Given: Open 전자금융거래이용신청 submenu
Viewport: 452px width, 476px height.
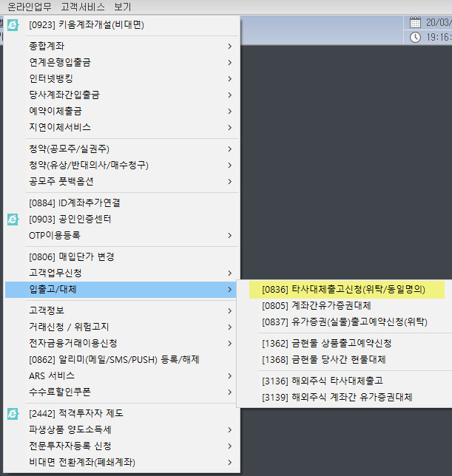Looking at the screenshot, I should 121,344.
